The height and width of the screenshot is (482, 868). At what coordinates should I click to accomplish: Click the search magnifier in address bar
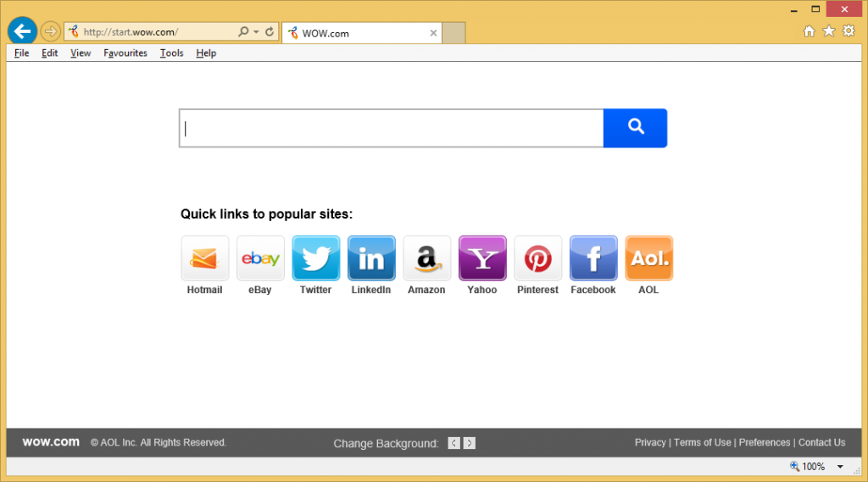pos(243,31)
